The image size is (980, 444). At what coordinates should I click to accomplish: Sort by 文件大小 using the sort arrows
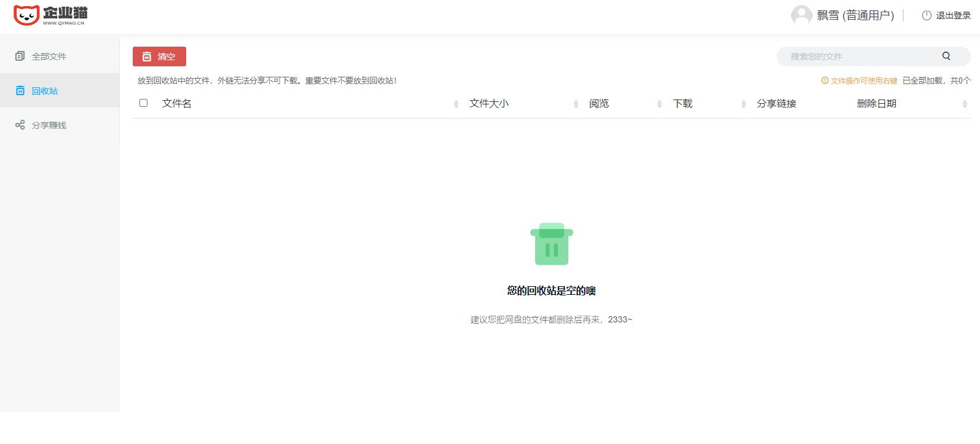coord(576,104)
